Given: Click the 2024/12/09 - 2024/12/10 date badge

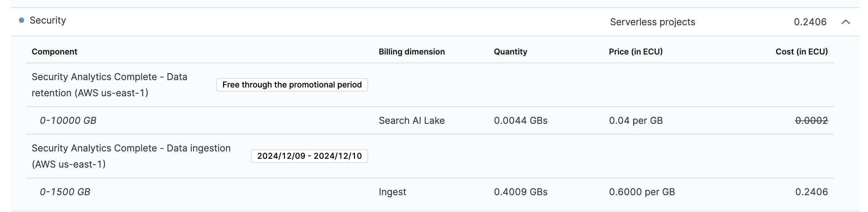Looking at the screenshot, I should pyautogui.click(x=309, y=156).
